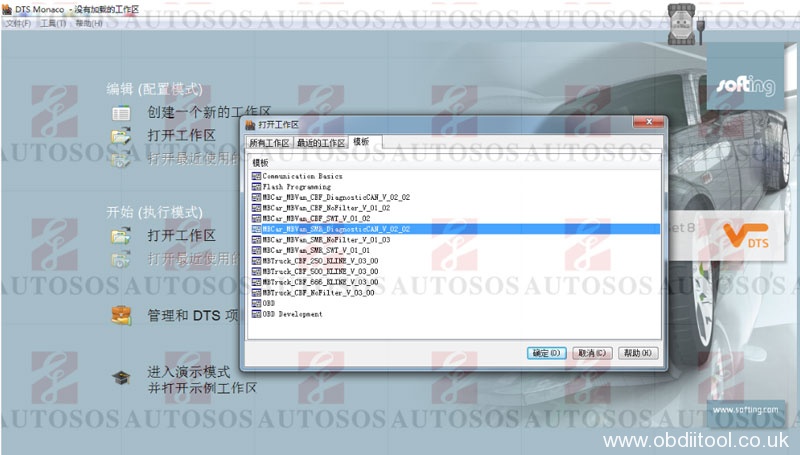
Task: Click the 取消(C) button
Action: tap(592, 353)
